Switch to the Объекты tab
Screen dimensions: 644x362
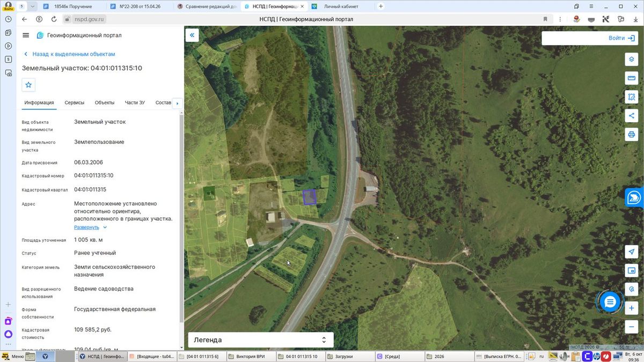point(105,102)
